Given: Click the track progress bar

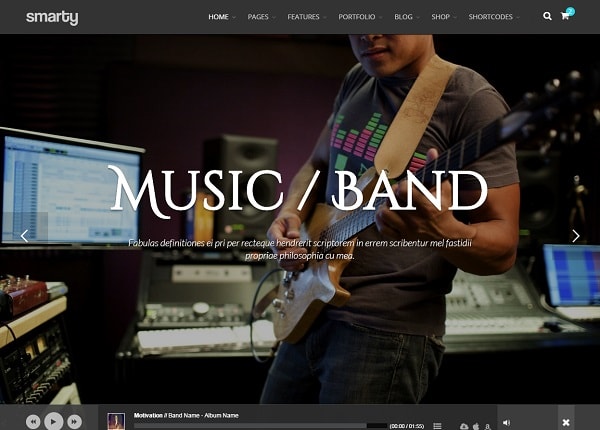Looking at the screenshot, I should click(x=260, y=426).
